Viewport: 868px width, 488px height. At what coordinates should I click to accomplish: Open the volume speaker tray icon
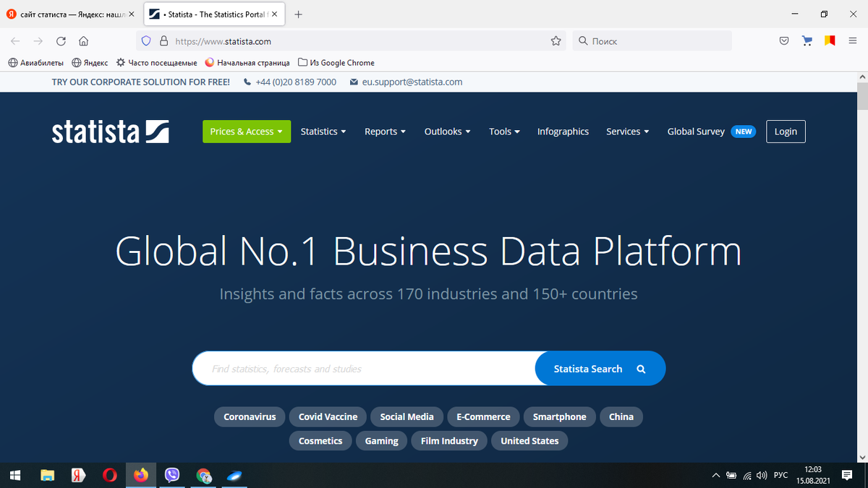(761, 475)
